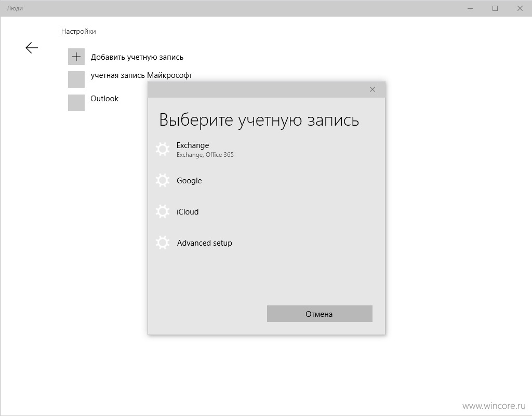Click the plus icon to add account
Image resolution: width=532 pixels, height=416 pixels.
coord(76,56)
